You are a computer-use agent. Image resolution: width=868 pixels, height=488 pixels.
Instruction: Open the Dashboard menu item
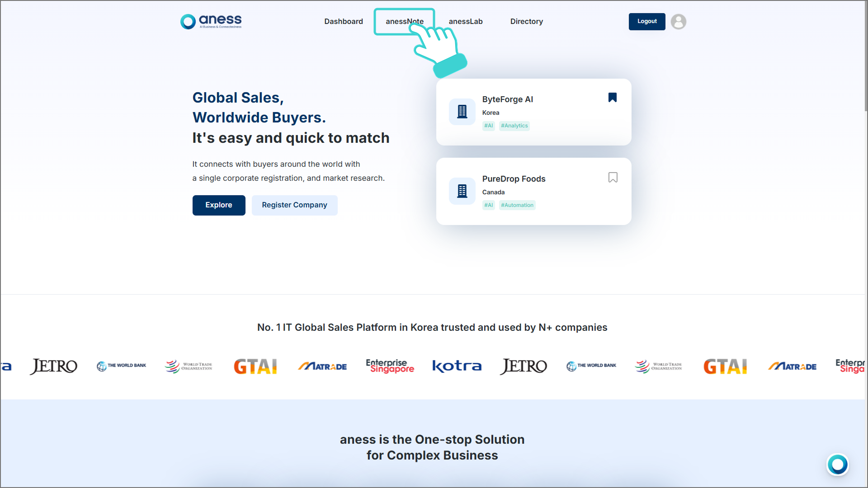click(x=343, y=22)
